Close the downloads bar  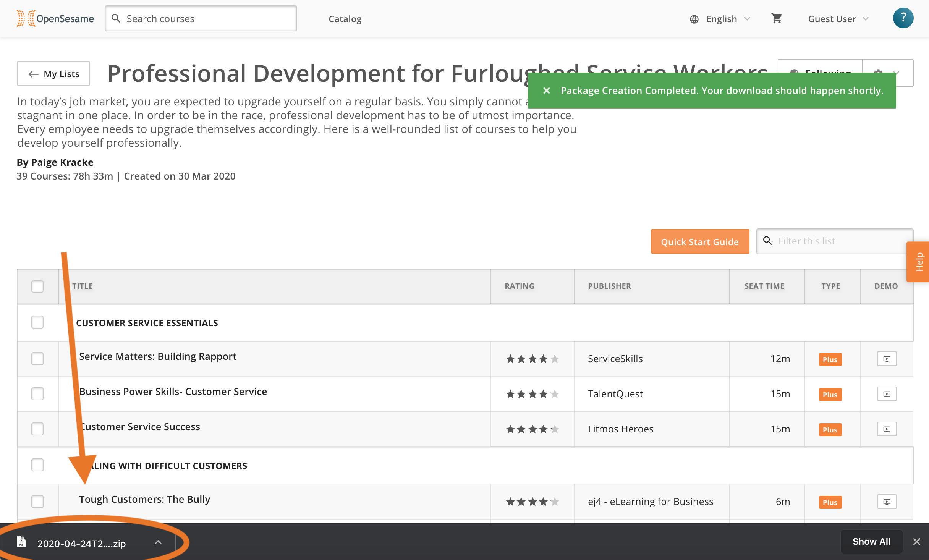[x=916, y=542]
